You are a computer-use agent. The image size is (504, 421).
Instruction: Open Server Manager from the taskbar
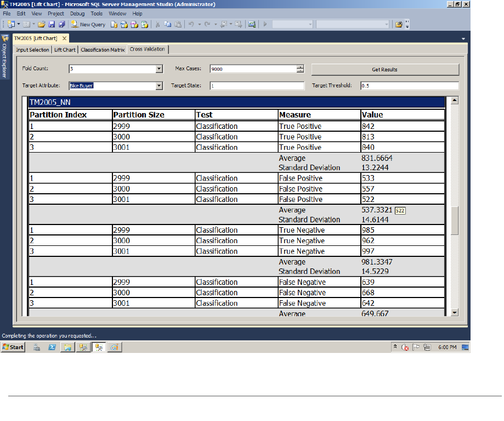37,347
